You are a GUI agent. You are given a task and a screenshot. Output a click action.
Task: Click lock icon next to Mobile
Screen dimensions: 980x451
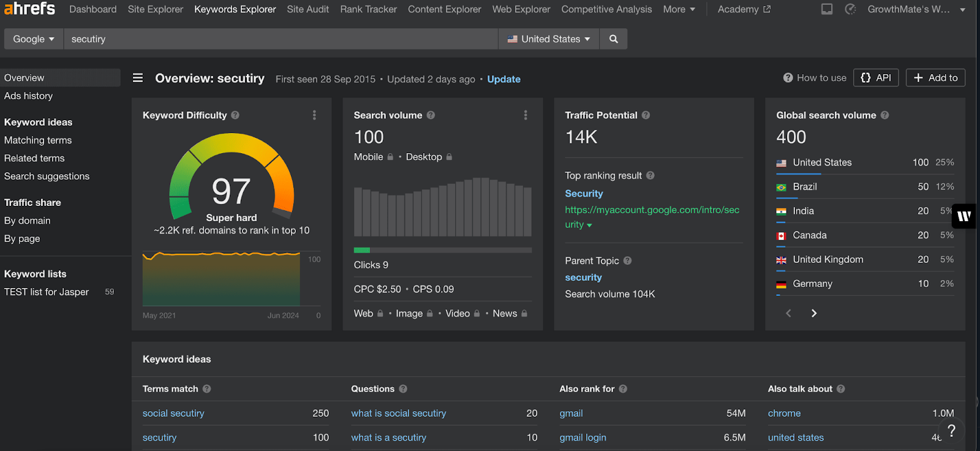(390, 157)
